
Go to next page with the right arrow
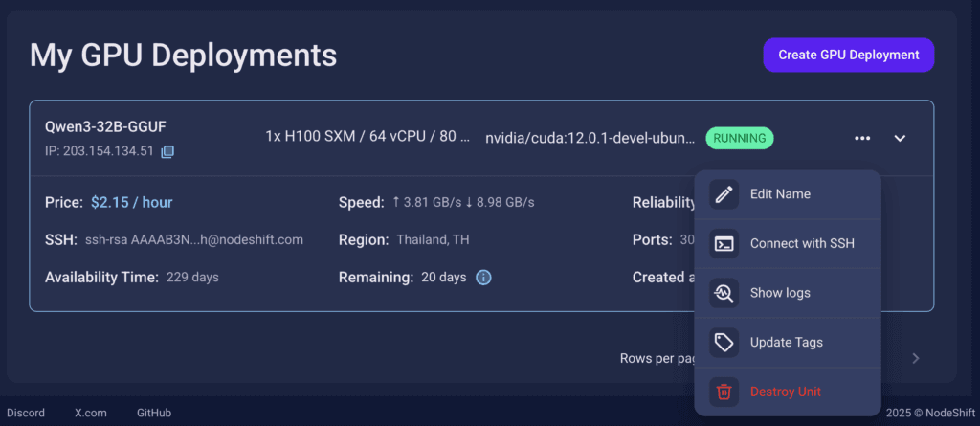[916, 358]
